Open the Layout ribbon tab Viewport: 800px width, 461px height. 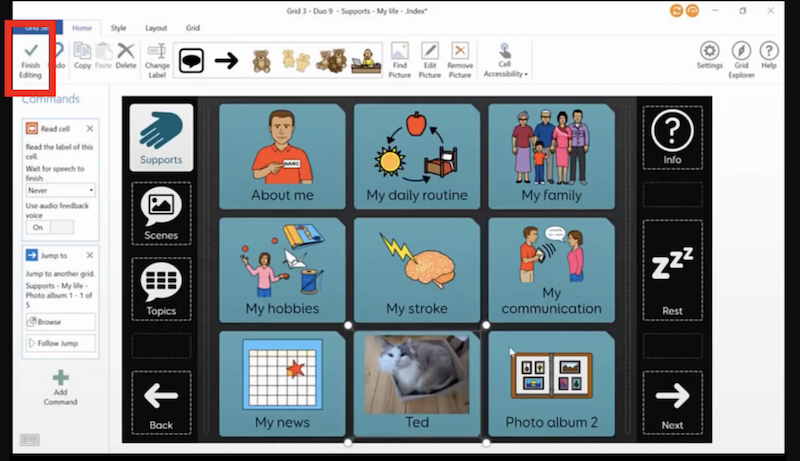coord(156,28)
